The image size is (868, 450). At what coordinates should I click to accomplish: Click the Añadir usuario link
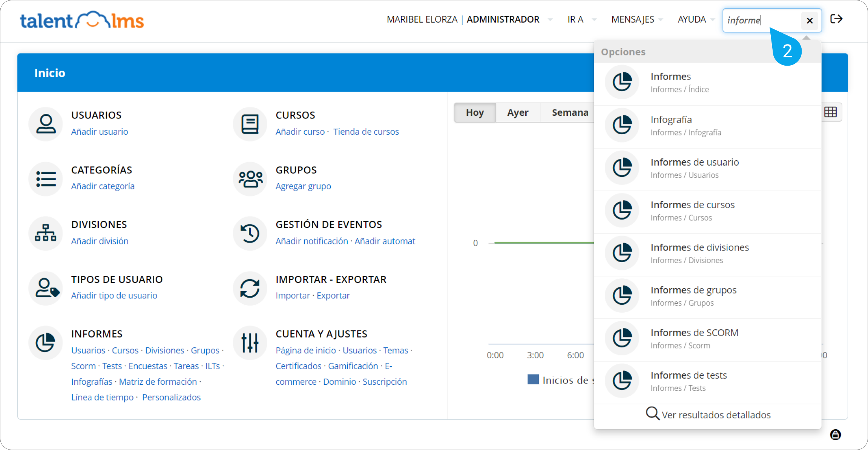coord(100,132)
